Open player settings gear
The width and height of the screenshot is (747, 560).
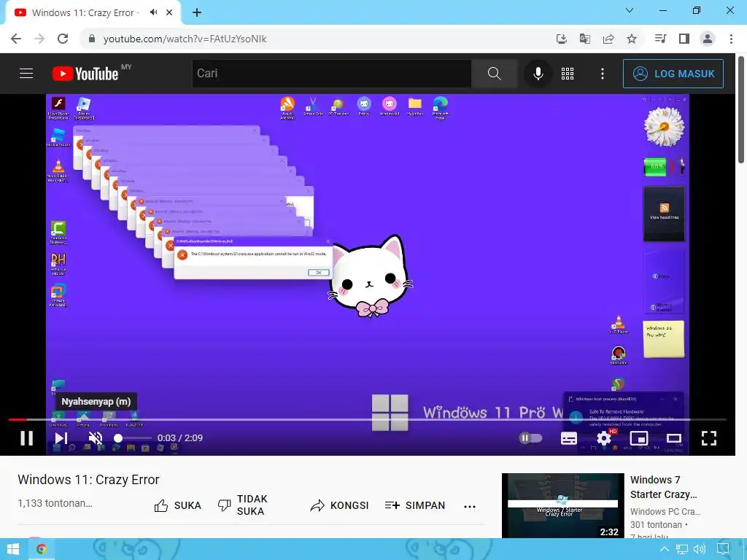coord(603,438)
